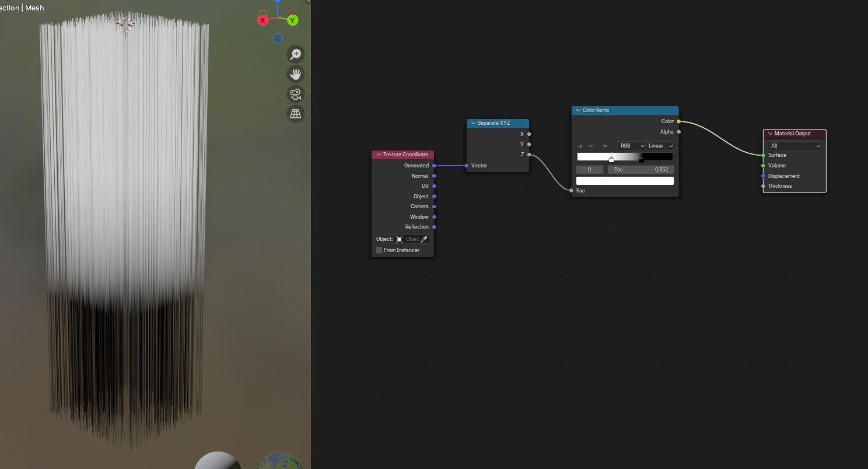Click the Object output socket

(434, 197)
